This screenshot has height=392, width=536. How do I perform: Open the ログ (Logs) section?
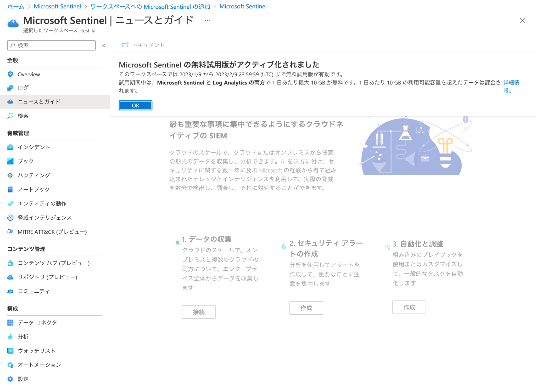[23, 88]
